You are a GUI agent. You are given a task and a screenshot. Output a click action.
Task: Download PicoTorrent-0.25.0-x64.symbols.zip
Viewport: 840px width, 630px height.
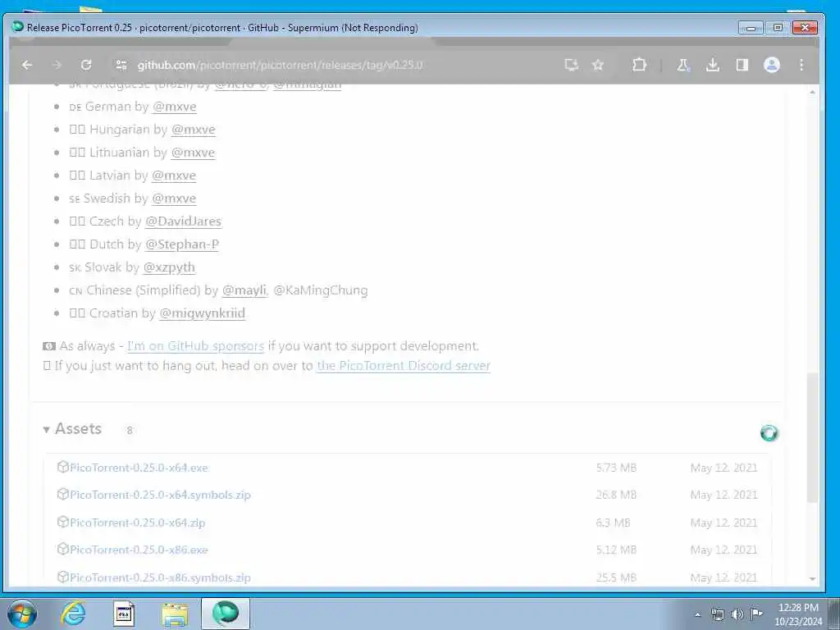pyautogui.click(x=160, y=495)
